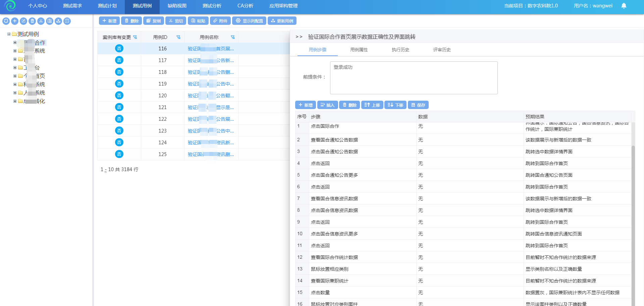The image size is (644, 306).
Task: Open the 缺陷视图 menu
Action: tap(177, 6)
